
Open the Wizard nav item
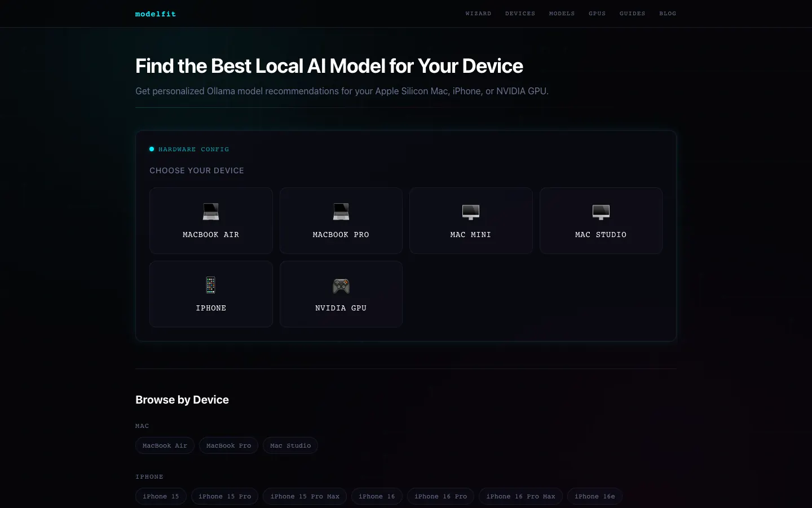[478, 14]
